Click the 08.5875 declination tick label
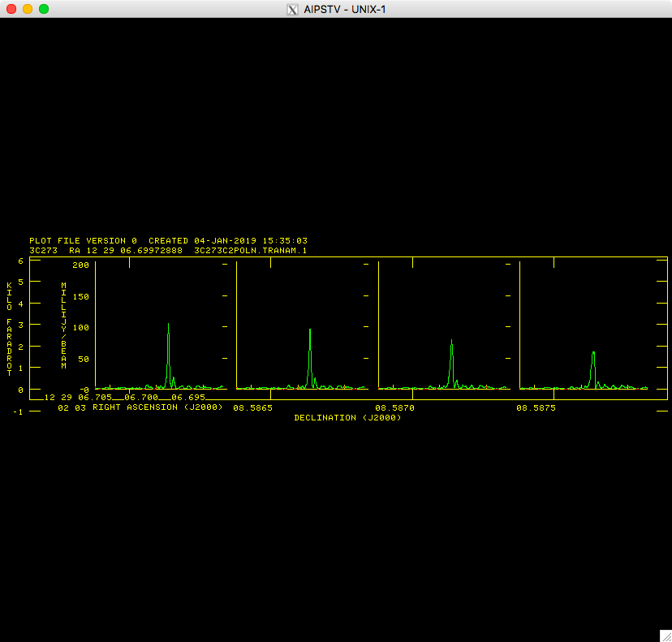This screenshot has height=642, width=672. [x=536, y=407]
